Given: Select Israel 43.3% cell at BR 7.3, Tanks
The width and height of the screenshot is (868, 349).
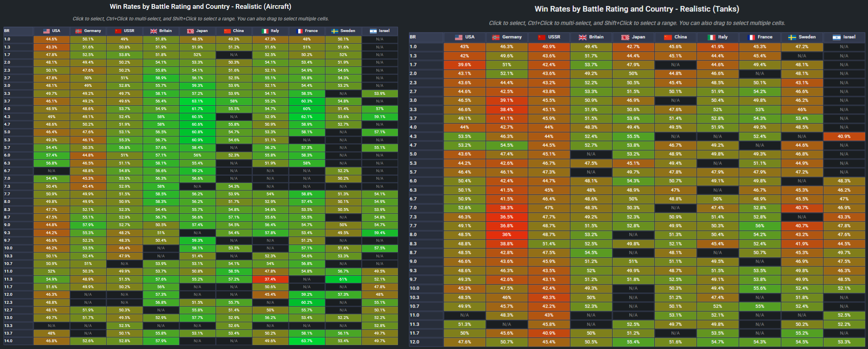Looking at the screenshot, I should point(844,217).
